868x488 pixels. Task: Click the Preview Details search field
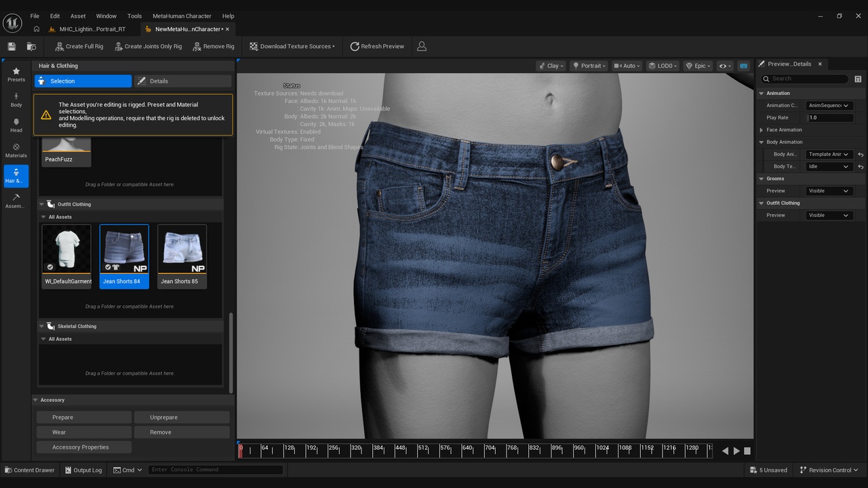[806, 79]
